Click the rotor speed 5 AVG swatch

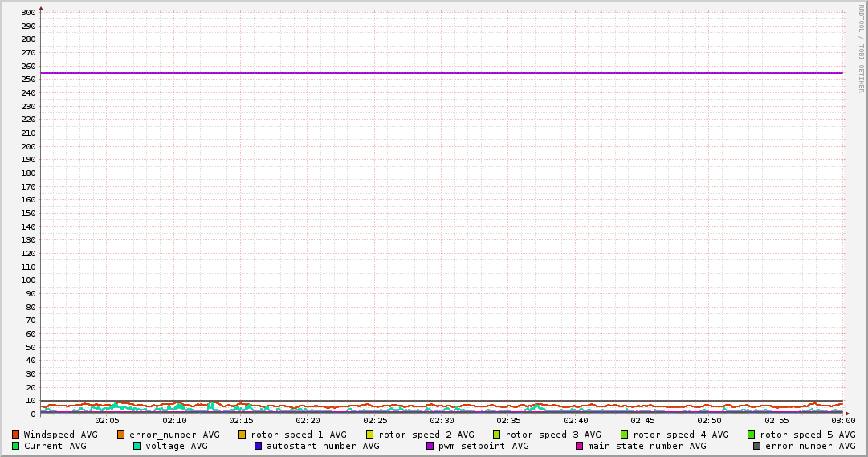click(752, 435)
